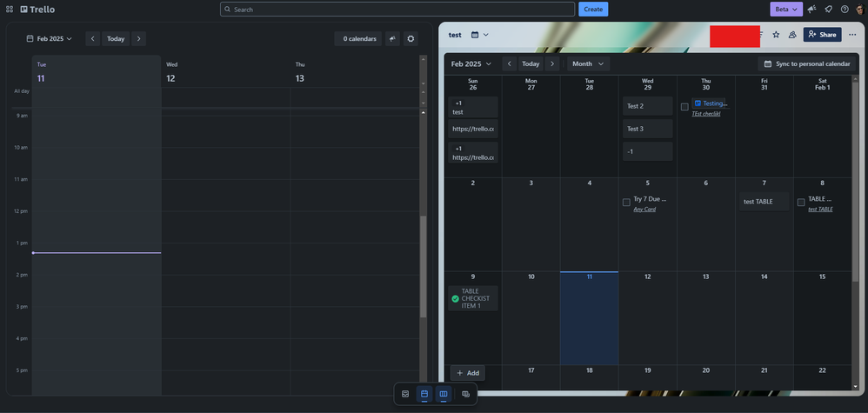Toggle the Board panel in bottom bar
This screenshot has width=868, height=413.
click(444, 394)
